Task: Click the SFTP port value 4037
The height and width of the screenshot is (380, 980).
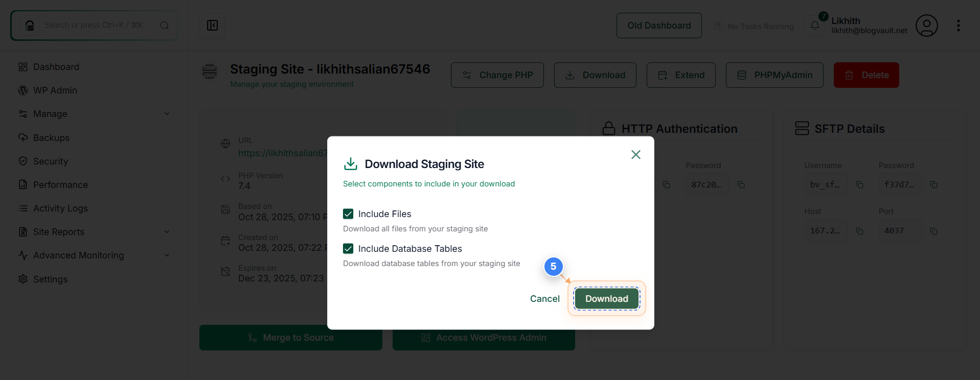Action: pyautogui.click(x=899, y=231)
